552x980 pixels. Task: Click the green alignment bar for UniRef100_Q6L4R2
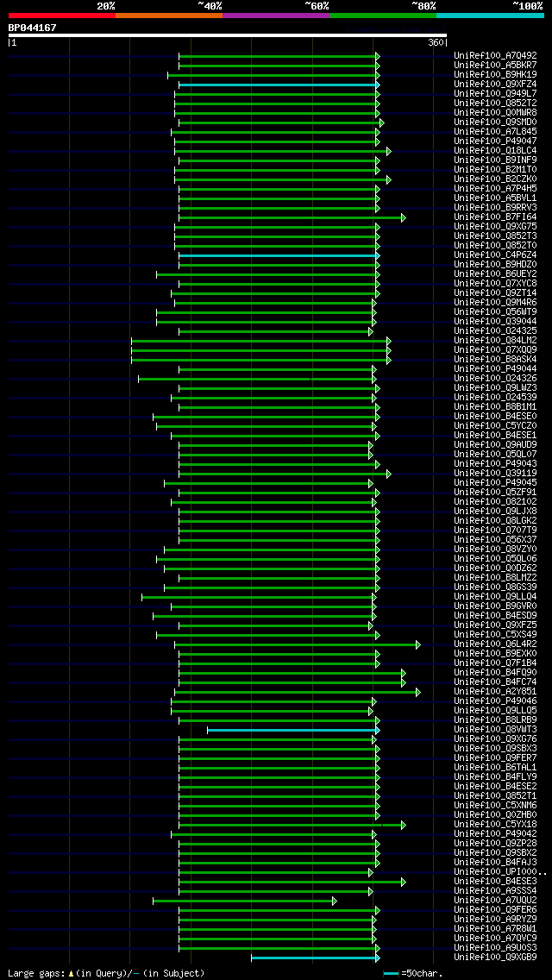(x=298, y=644)
